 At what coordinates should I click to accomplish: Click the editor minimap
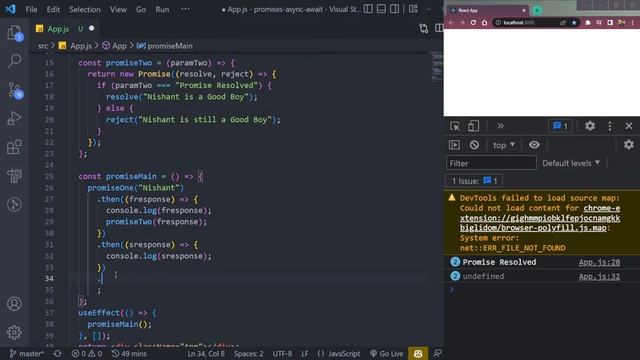(436, 67)
